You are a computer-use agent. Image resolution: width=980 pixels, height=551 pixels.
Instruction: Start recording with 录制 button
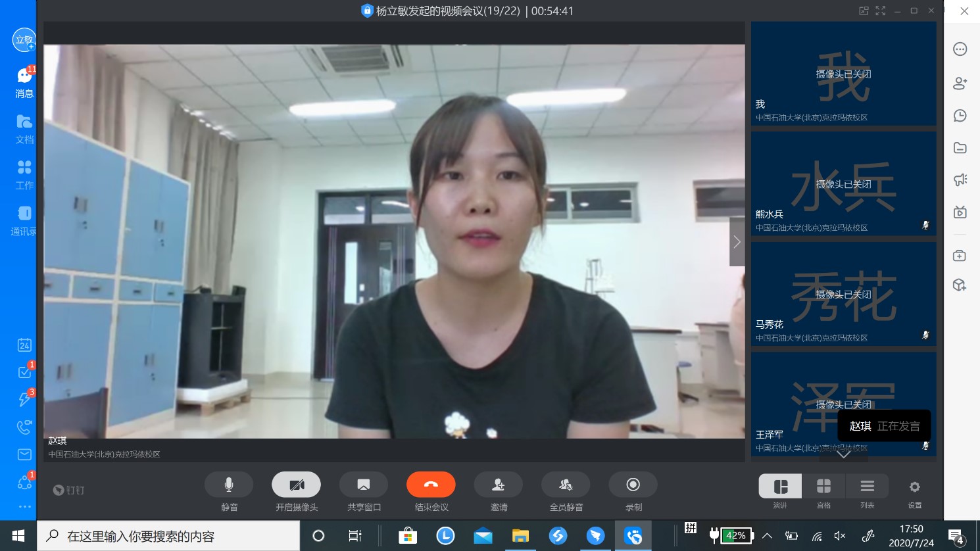(633, 485)
